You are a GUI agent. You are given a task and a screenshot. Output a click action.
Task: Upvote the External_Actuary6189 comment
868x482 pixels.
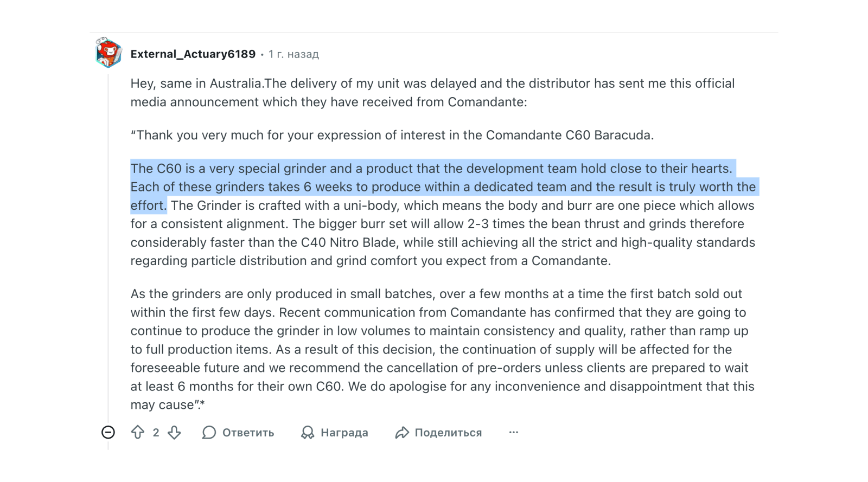tap(138, 432)
